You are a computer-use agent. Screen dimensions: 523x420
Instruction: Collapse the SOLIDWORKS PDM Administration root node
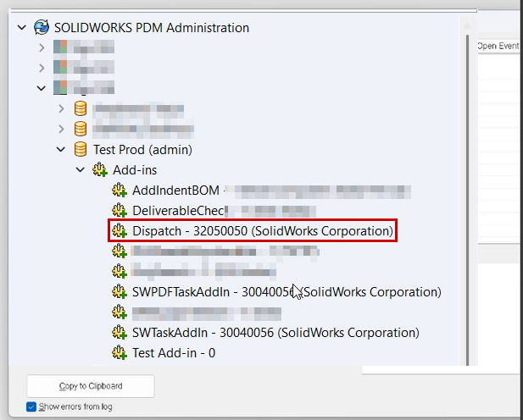click(22, 27)
